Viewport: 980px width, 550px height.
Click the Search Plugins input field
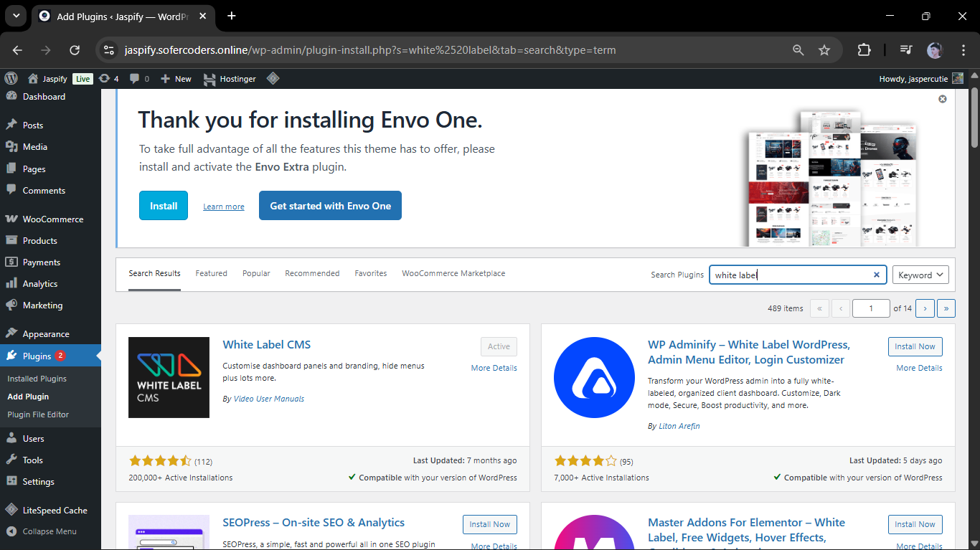point(789,275)
